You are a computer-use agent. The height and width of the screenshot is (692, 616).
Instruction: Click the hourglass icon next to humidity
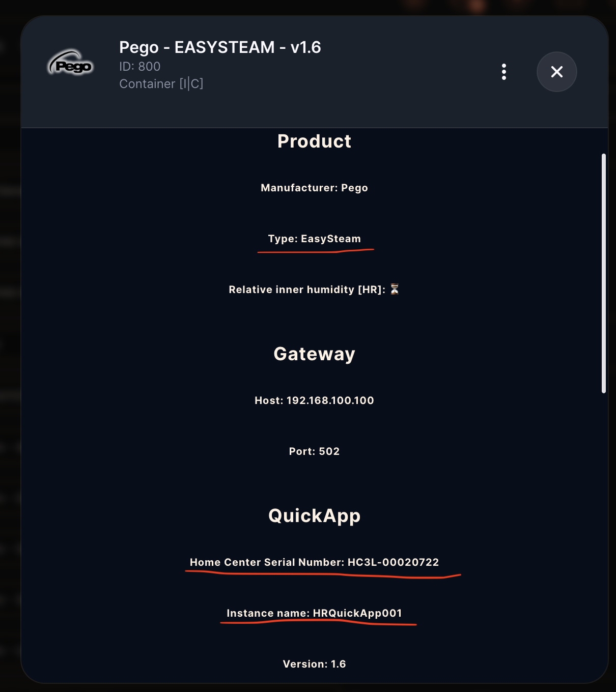click(395, 290)
